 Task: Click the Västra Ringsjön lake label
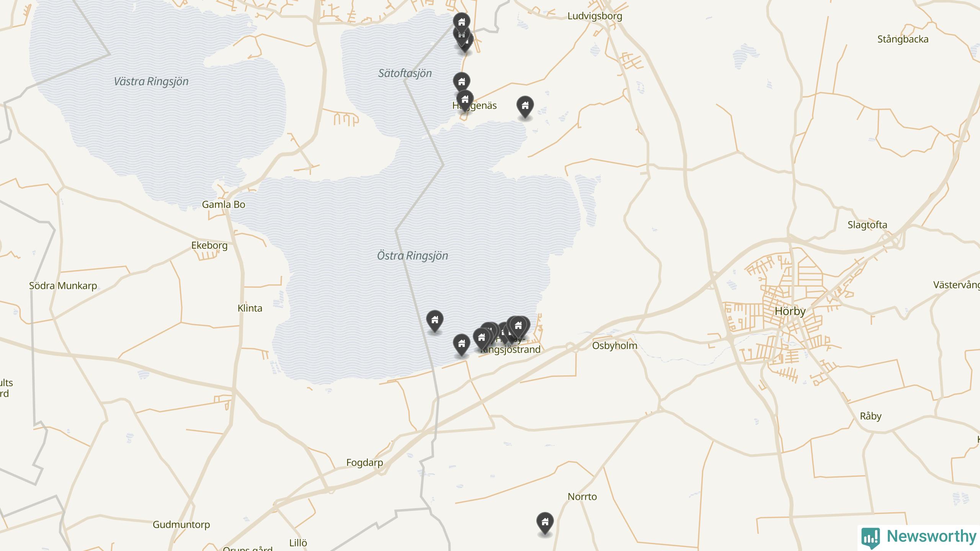pos(151,81)
